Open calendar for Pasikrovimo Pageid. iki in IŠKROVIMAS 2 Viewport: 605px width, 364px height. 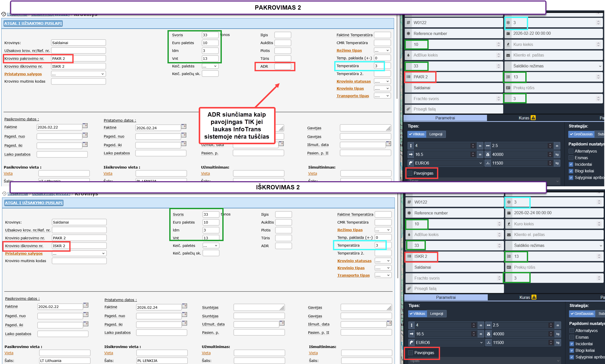[x=86, y=324]
